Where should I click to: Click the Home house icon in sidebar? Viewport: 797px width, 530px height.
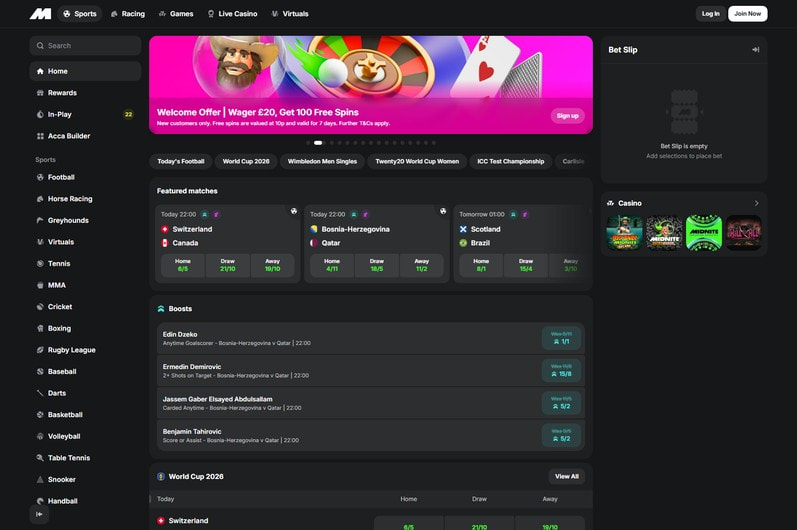40,71
